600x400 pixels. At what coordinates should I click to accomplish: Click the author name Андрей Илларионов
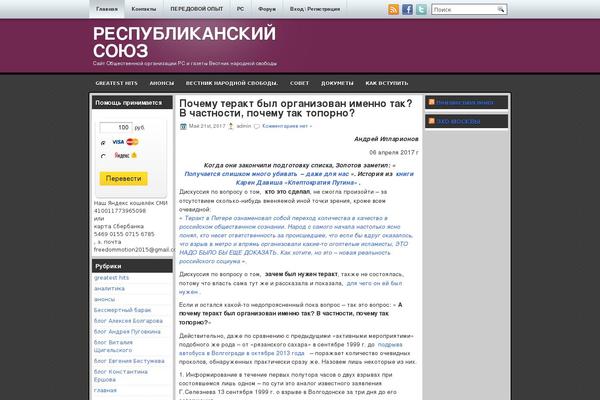386,139
